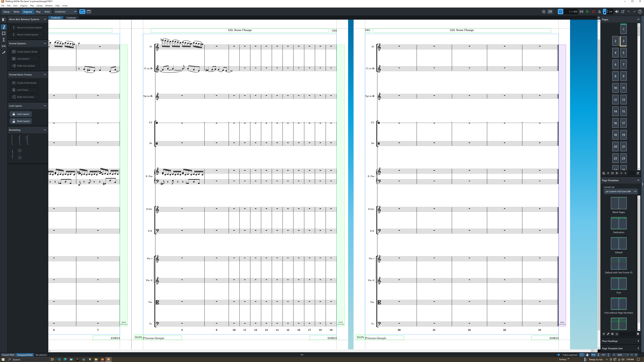This screenshot has width=644, height=362.
Task: Rewind to beginning of flow
Action: 581,12
